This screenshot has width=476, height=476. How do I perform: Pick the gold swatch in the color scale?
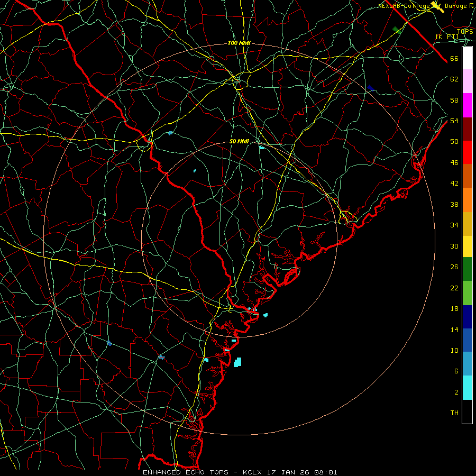(x=467, y=224)
